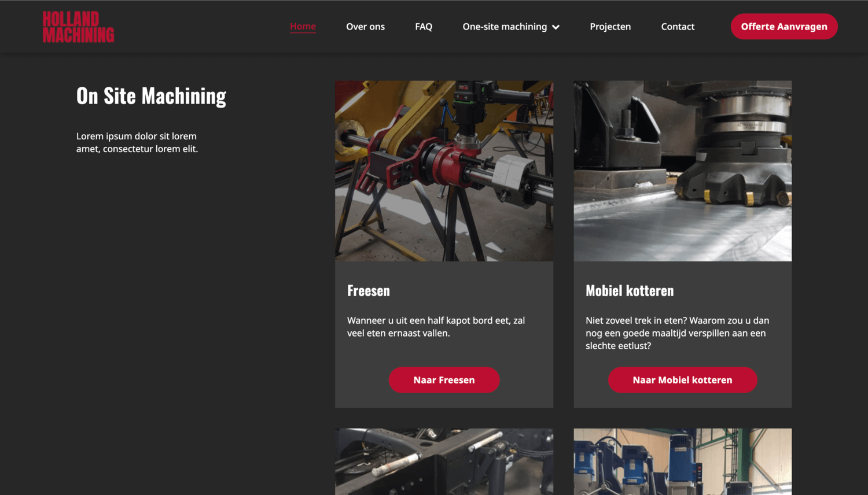The height and width of the screenshot is (495, 868).
Task: Click the Mobiel kotteren card heading
Action: [x=630, y=291]
